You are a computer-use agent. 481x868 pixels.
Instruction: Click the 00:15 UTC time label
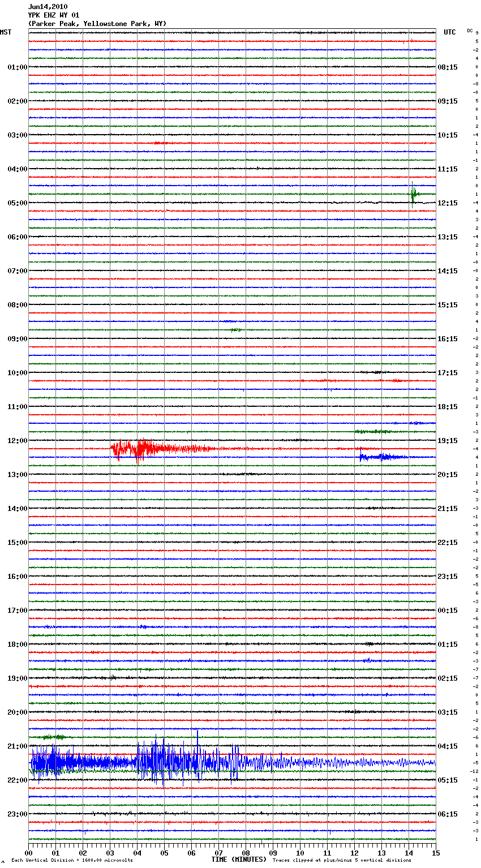(448, 611)
